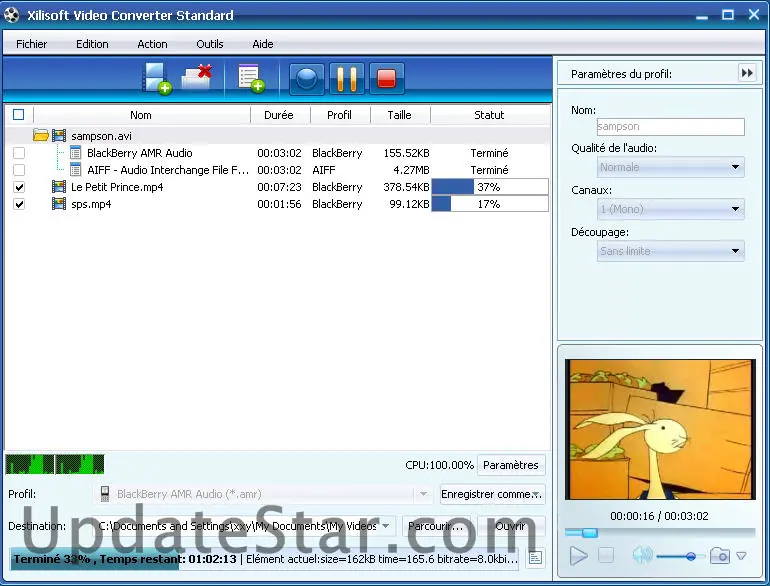770x586 pixels.
Task: Click the round blue convert button
Action: [307, 78]
